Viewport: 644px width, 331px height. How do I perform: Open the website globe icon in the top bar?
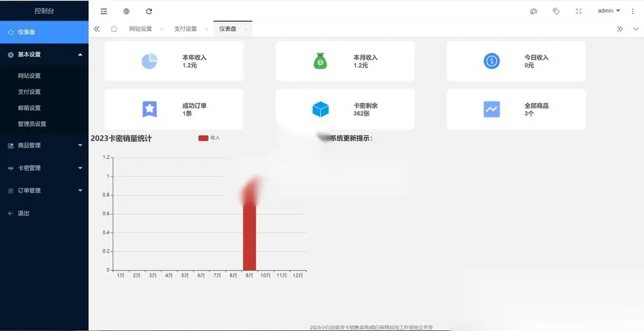click(126, 12)
